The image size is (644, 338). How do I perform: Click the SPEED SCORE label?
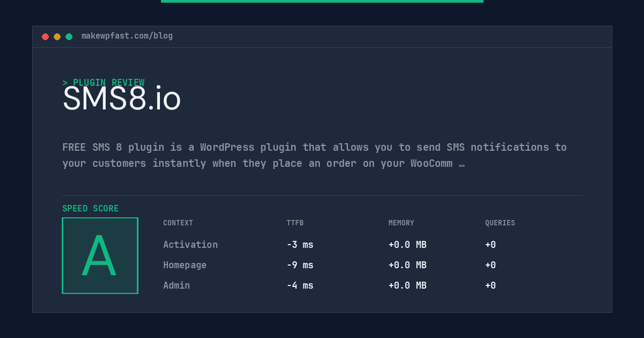point(91,209)
